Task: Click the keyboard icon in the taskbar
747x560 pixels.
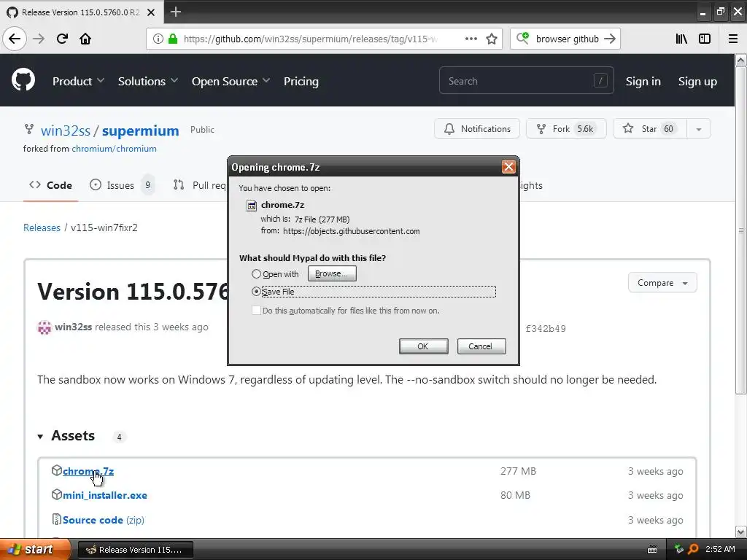Action: (652, 550)
